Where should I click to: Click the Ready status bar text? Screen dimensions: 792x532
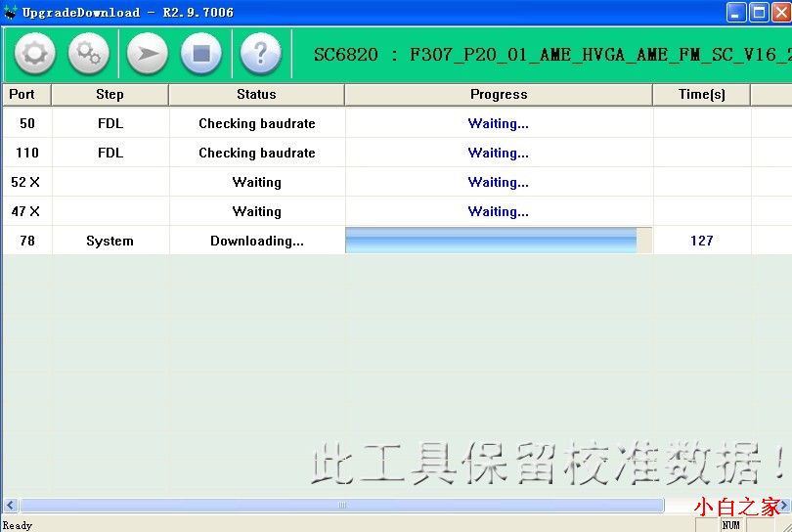click(x=18, y=525)
